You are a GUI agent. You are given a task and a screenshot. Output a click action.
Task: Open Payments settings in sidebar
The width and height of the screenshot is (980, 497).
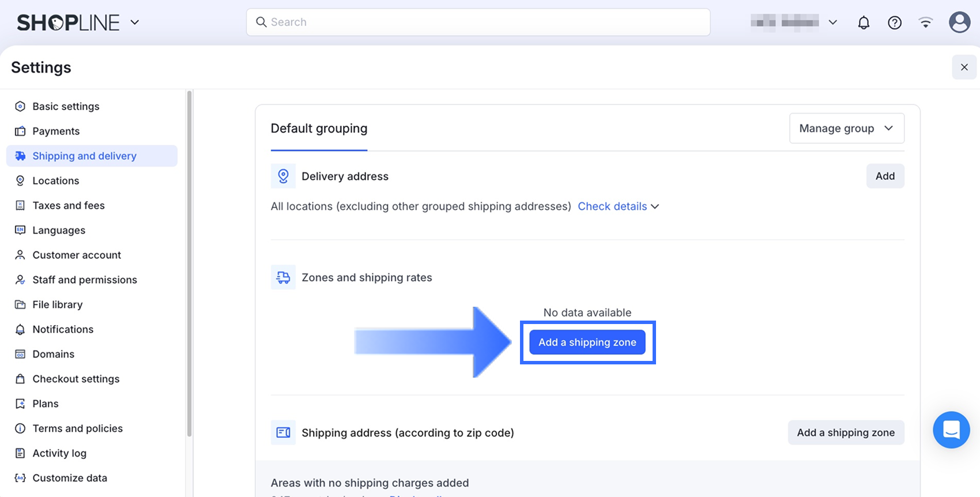coord(56,131)
